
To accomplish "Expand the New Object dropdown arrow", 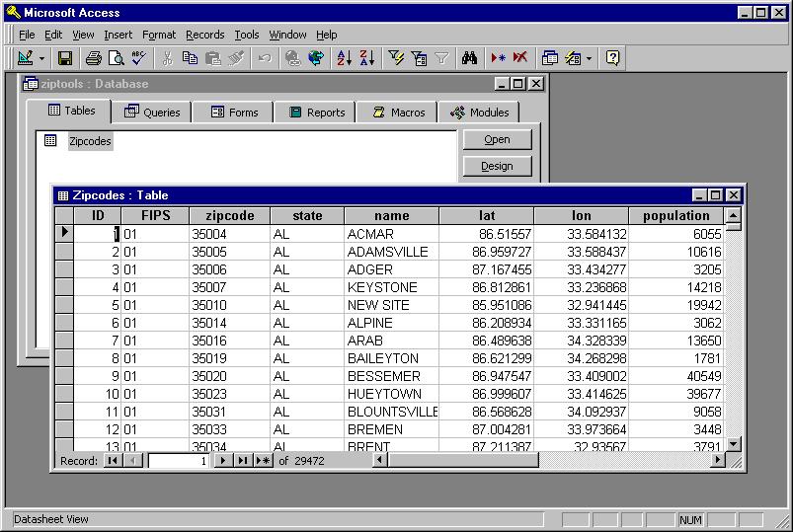I will 590,58.
